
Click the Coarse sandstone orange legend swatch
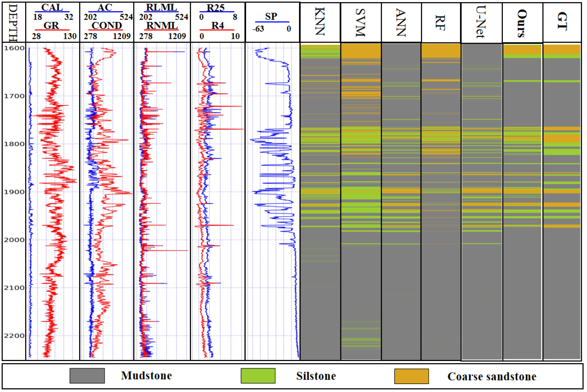tap(411, 376)
